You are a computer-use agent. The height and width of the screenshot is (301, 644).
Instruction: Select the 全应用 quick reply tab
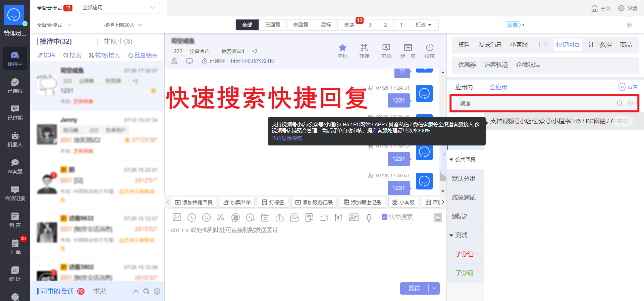[x=498, y=87]
